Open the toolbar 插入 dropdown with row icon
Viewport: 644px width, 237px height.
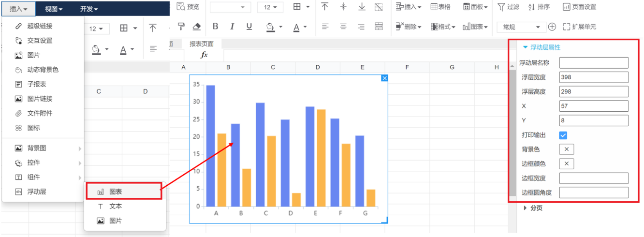[x=408, y=7]
